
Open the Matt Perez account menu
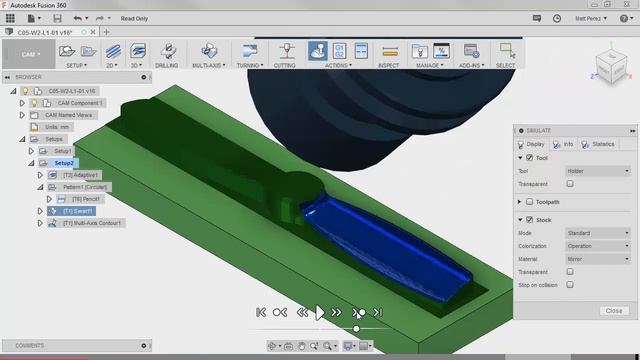coord(591,18)
